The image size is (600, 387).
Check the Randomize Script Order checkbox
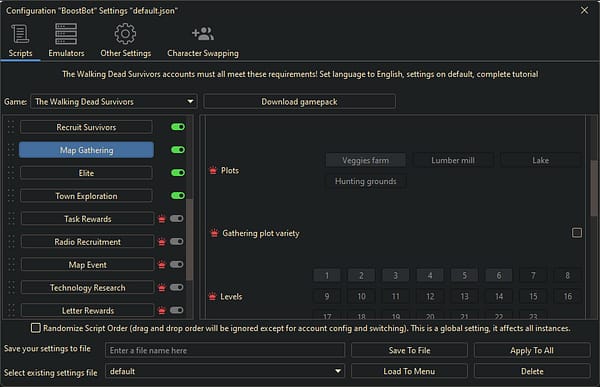[x=36, y=328]
